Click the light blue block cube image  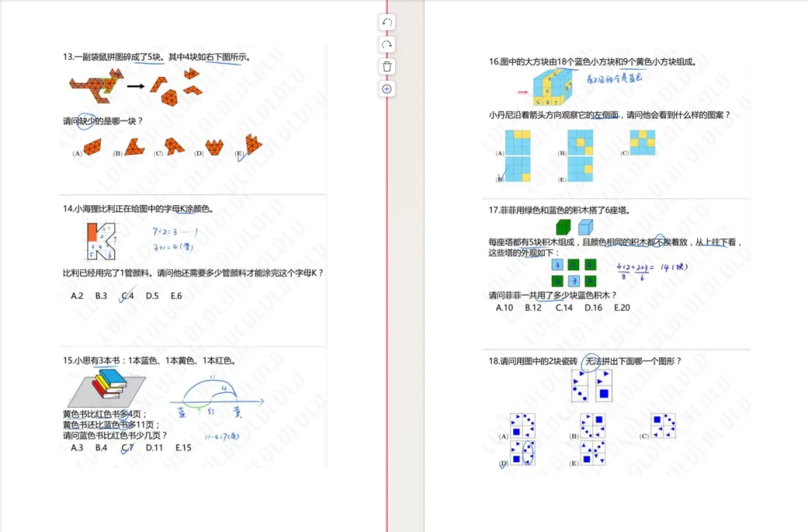coord(585,227)
